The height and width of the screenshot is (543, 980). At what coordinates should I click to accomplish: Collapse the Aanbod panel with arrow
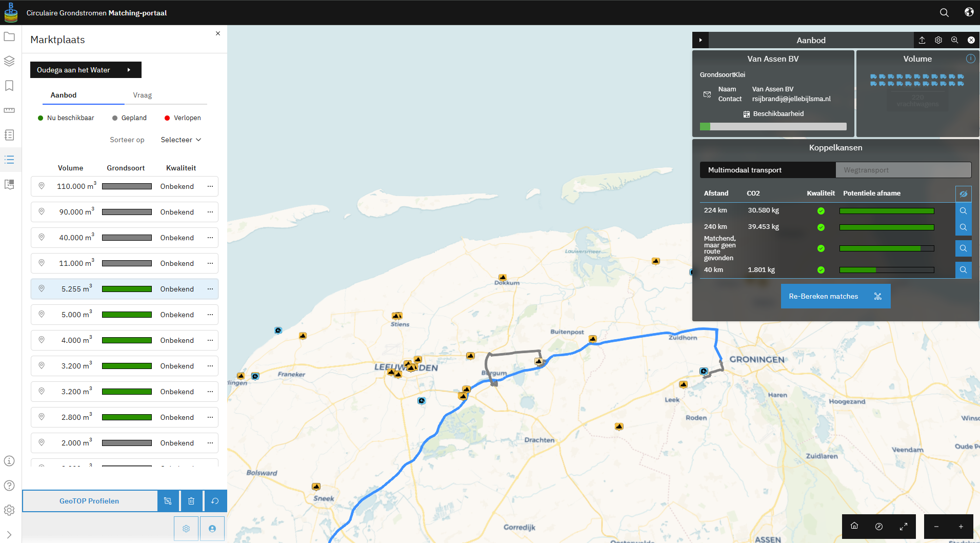(701, 40)
